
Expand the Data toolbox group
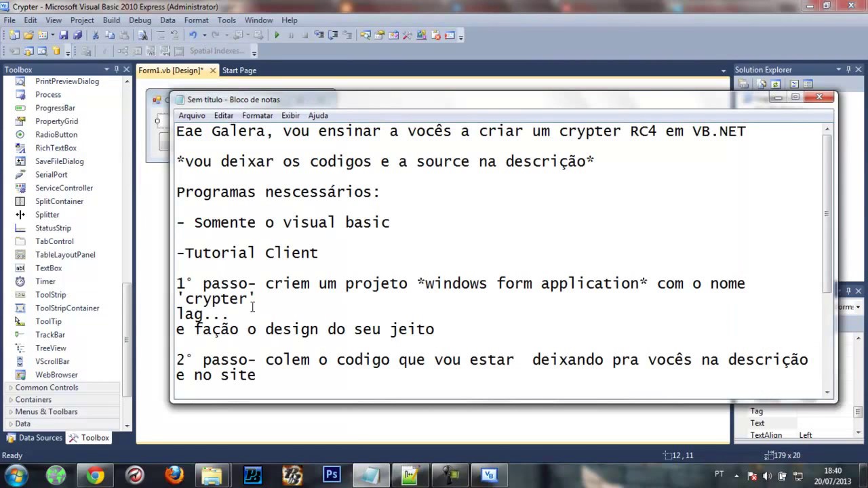click(10, 424)
